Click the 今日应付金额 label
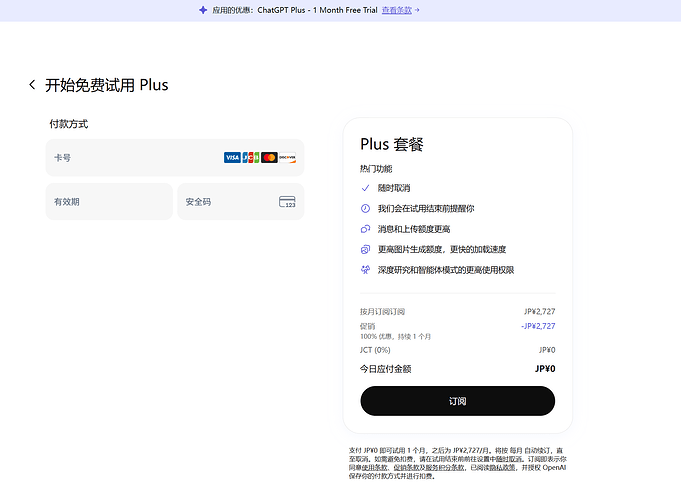Image resolution: width=681 pixels, height=500 pixels. click(x=386, y=369)
